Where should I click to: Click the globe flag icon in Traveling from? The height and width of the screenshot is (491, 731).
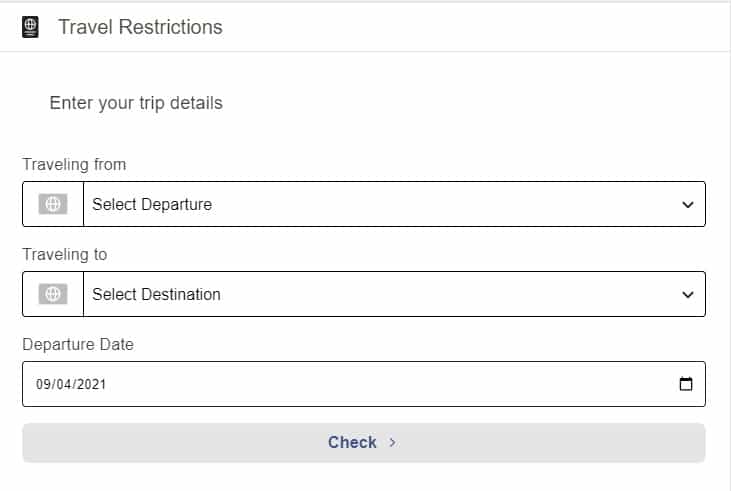[53, 204]
